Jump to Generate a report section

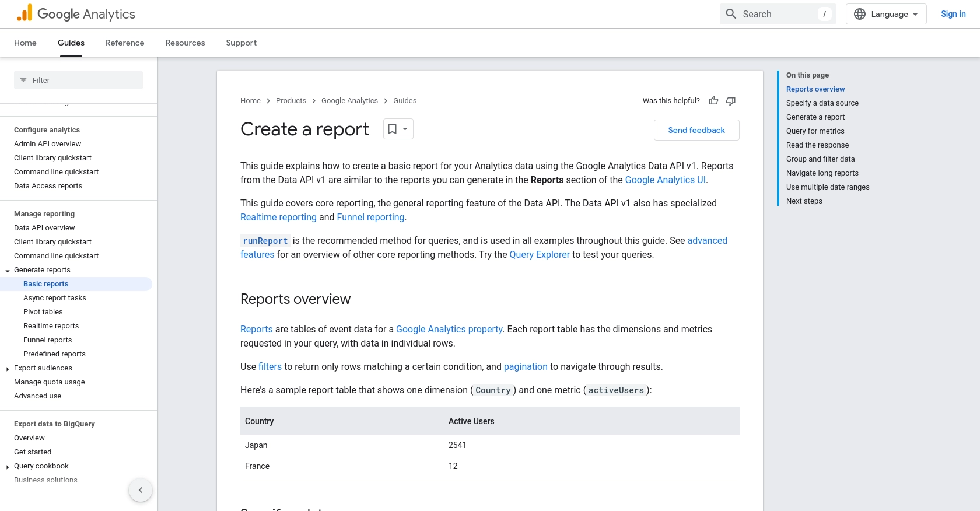pyautogui.click(x=815, y=117)
